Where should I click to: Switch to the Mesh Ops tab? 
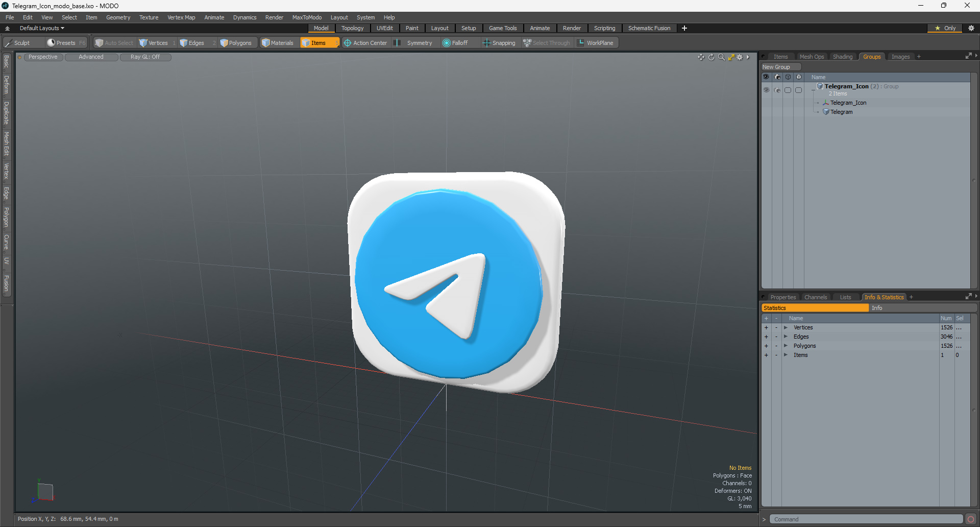[x=812, y=57]
